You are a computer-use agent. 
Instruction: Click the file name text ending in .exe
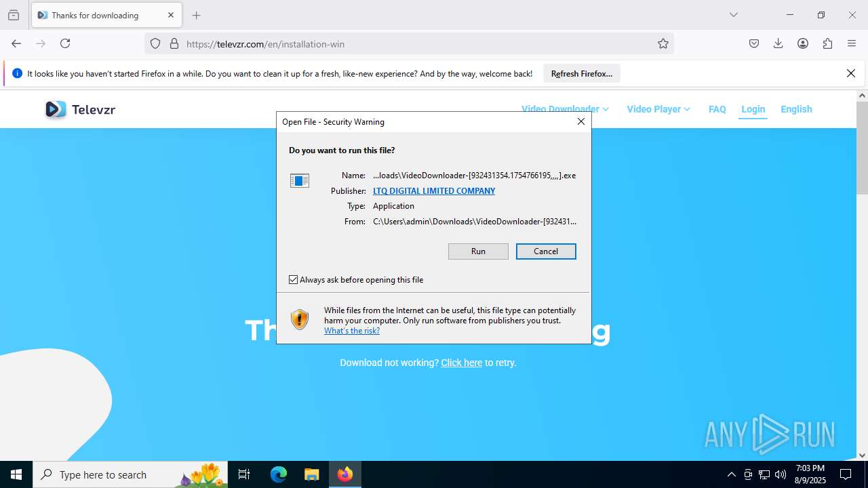coord(475,176)
